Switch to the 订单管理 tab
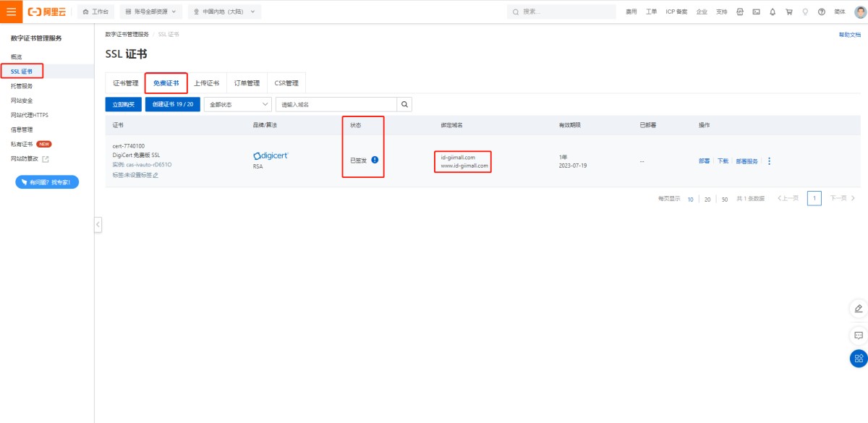This screenshot has width=868, height=423. [247, 83]
